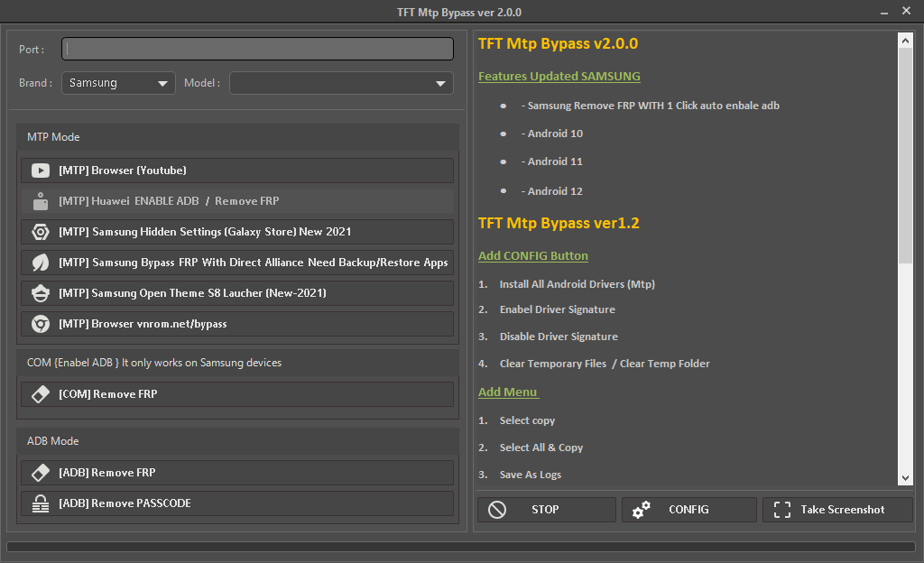Click the Samsung logo on the Bypass FRP button
This screenshot has height=563, width=924.
(41, 262)
